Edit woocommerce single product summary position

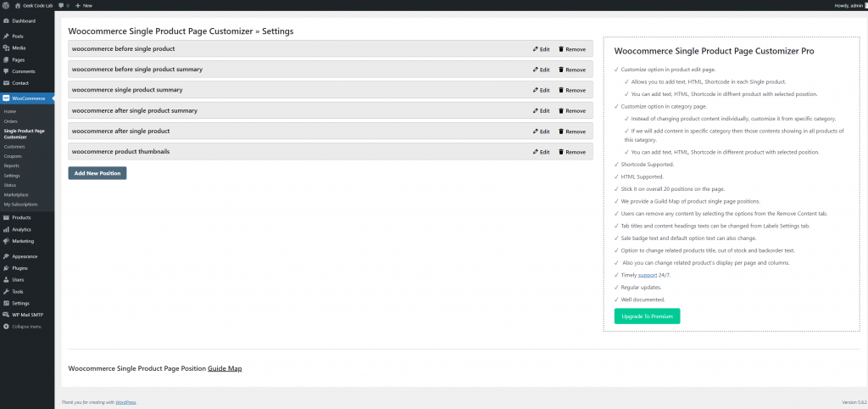541,90
